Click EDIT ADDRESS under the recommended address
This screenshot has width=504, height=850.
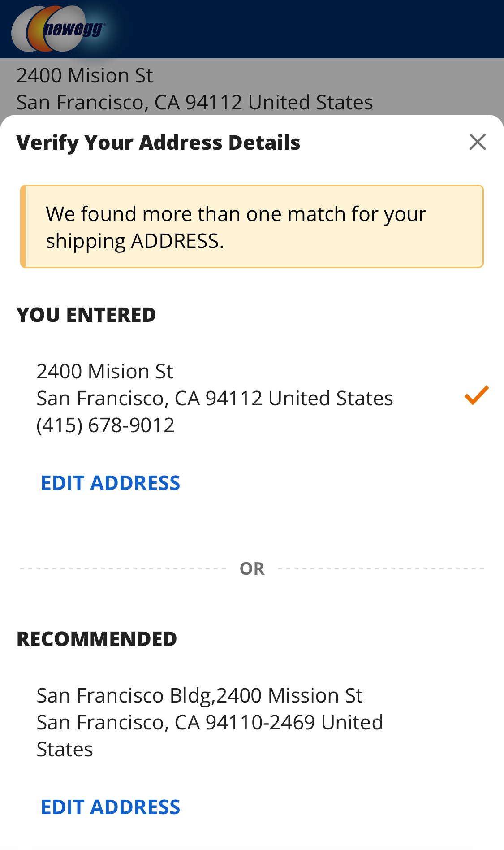(111, 807)
